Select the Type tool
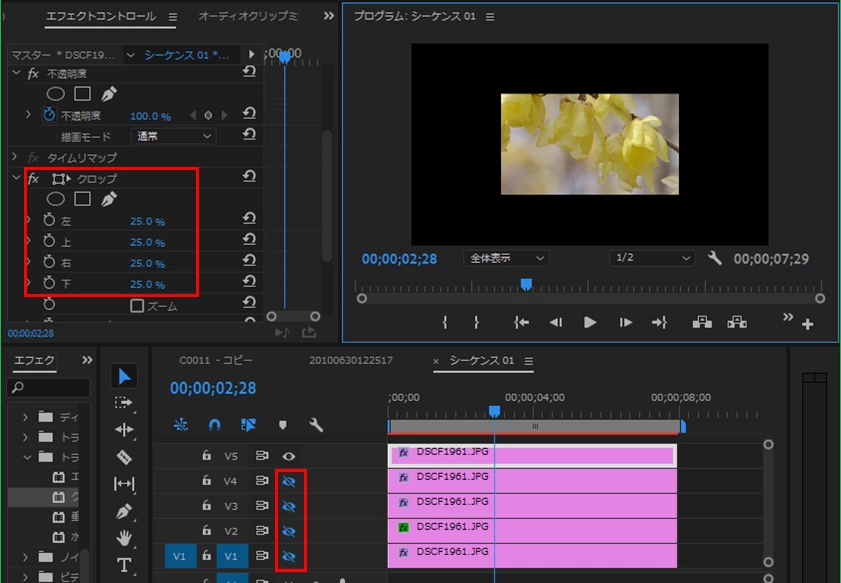Viewport: 841px width, 583px height. coord(124,565)
